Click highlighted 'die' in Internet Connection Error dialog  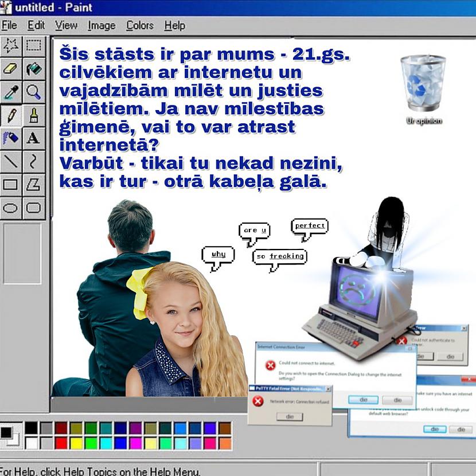[364, 400]
